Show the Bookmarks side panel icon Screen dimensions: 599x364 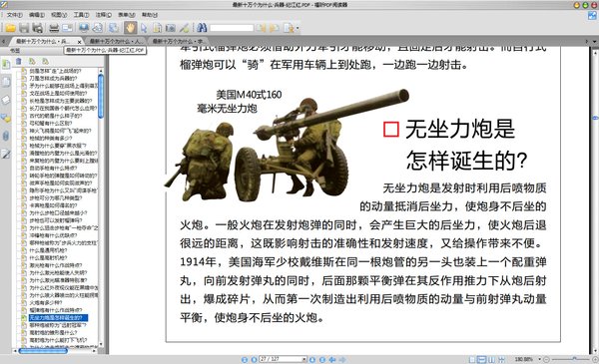tap(6, 64)
